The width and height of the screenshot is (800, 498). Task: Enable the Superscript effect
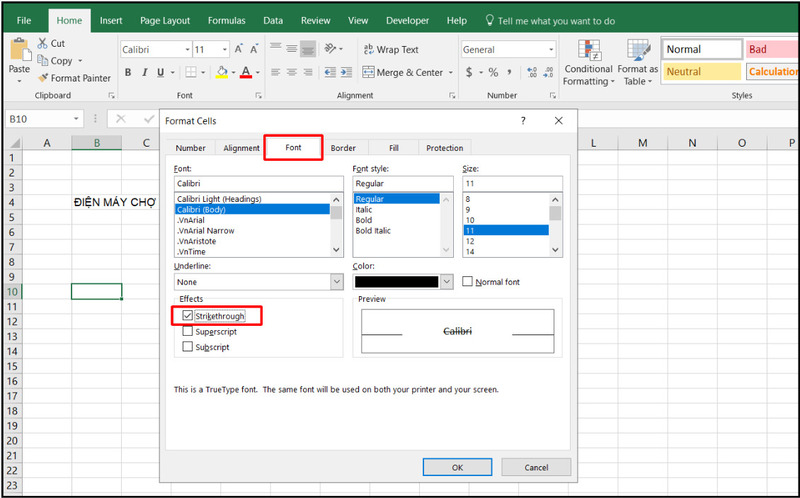coord(188,331)
